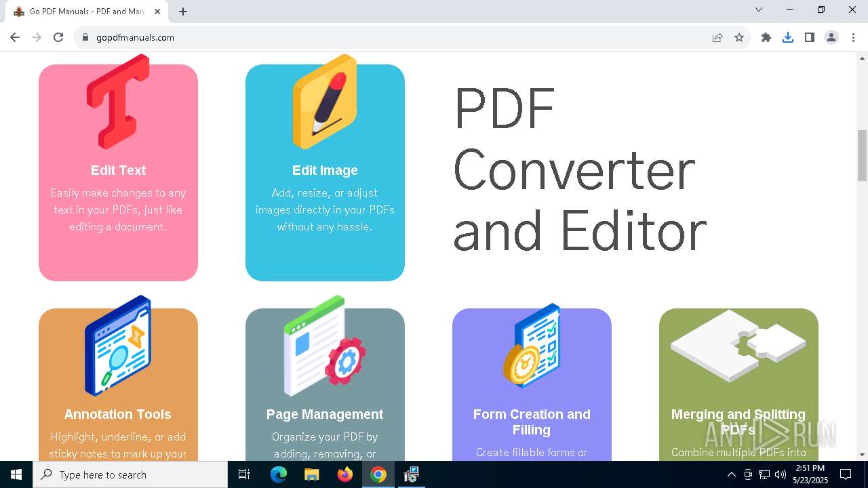Click the scrollbar down arrow
This screenshot has height=488, width=868.
(x=863, y=455)
